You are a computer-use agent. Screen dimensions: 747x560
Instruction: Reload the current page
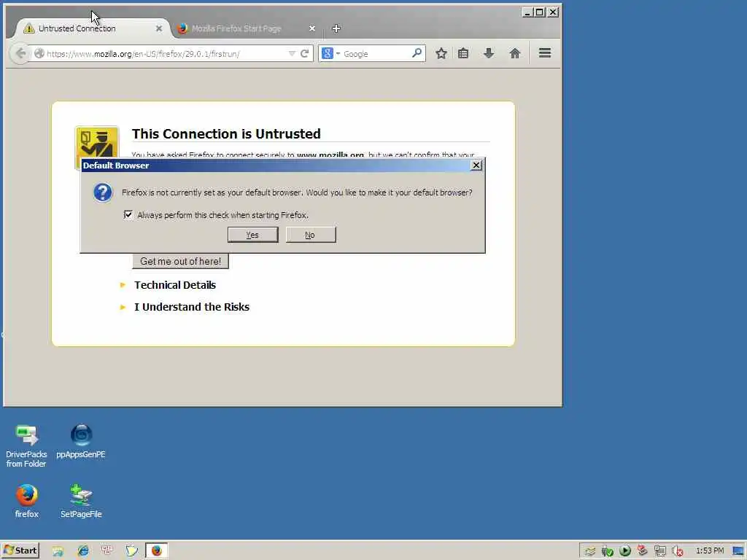click(x=305, y=54)
